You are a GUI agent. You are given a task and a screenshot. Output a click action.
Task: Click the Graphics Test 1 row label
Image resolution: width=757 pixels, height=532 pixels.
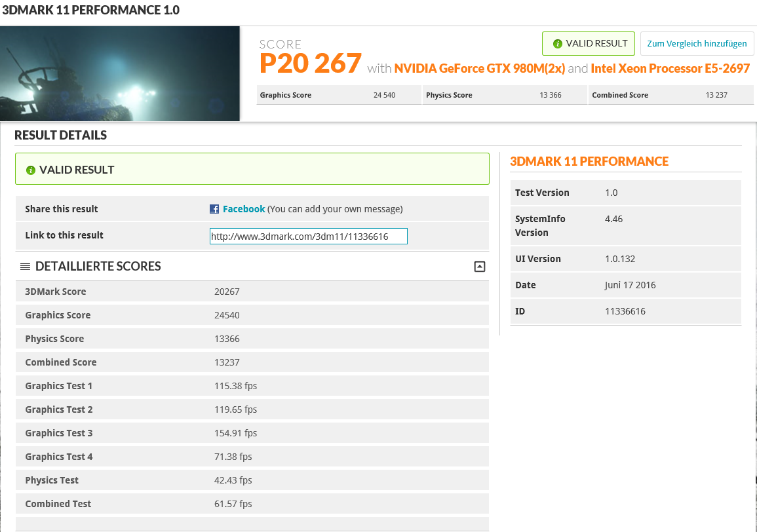pyautogui.click(x=58, y=386)
